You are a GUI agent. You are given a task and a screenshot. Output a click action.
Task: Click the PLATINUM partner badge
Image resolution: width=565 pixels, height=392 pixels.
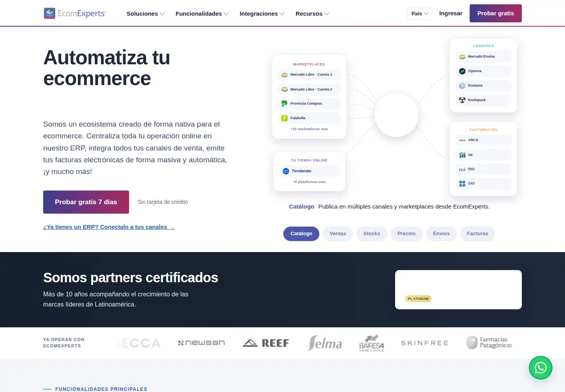pos(418,299)
